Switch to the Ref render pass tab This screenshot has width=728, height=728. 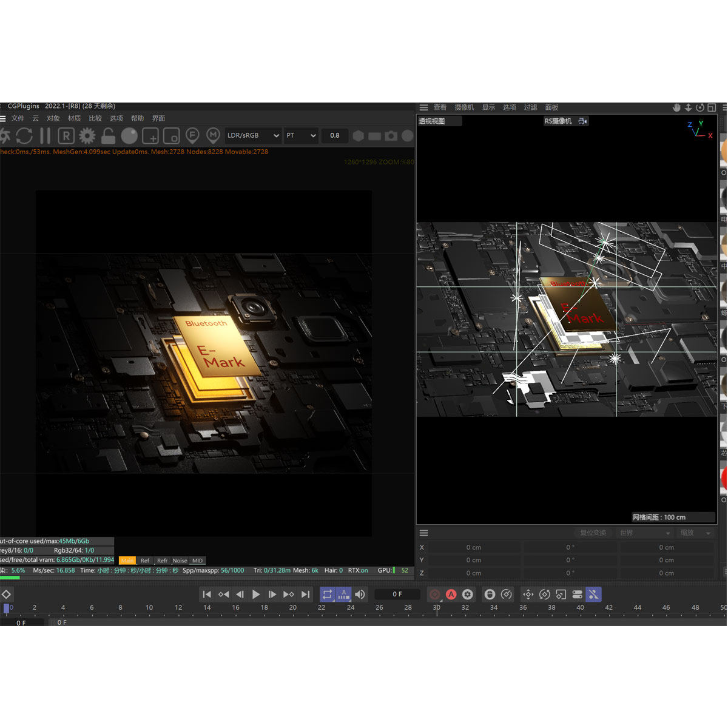click(x=145, y=561)
